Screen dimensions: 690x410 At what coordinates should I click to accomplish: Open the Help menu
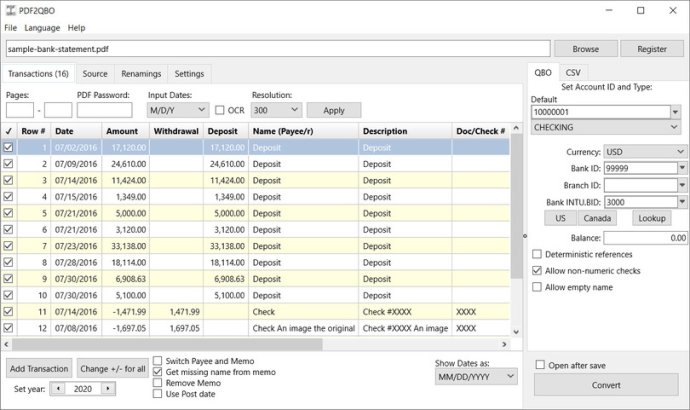(x=76, y=28)
